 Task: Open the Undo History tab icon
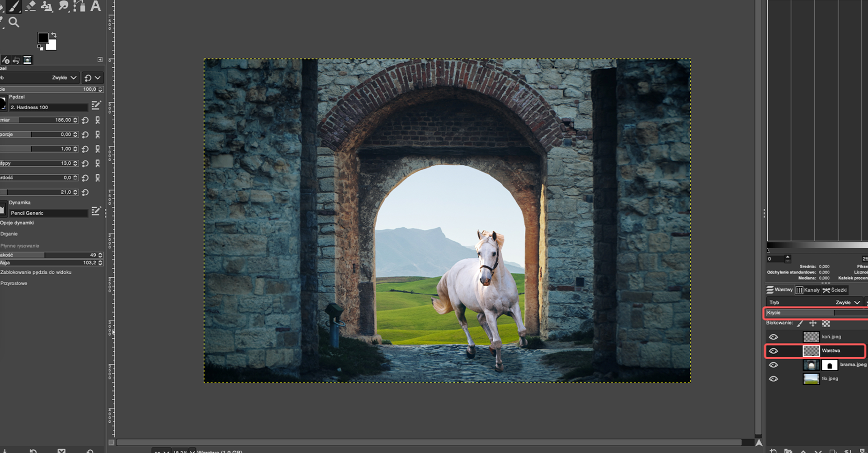tap(16, 60)
